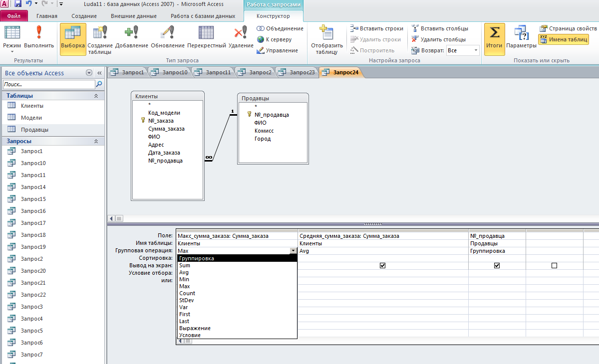Toggle show checkbox for Средняя_сумма_заказа column

(383, 266)
